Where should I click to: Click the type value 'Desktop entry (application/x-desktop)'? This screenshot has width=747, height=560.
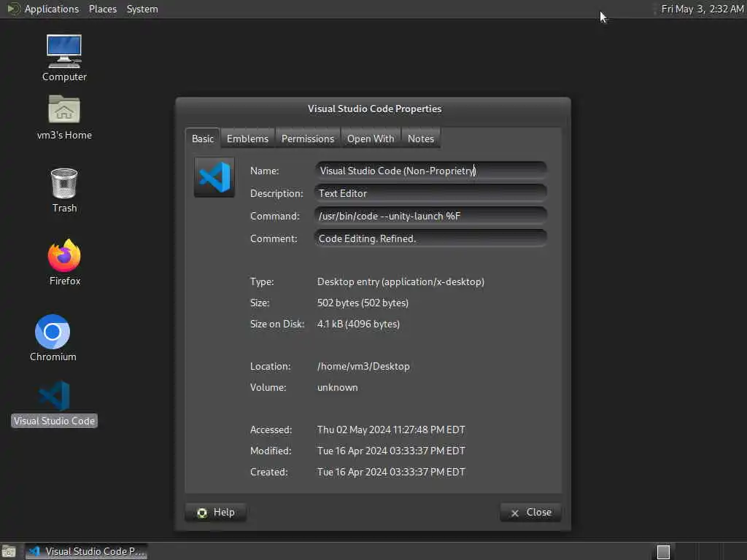(x=400, y=282)
